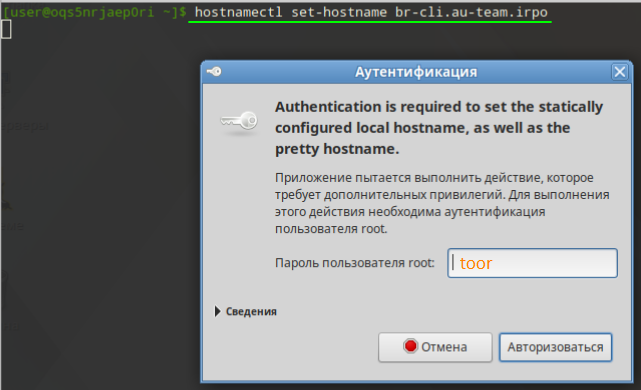Click the Аутентификация title text
This screenshot has width=641, height=390.
(x=416, y=72)
